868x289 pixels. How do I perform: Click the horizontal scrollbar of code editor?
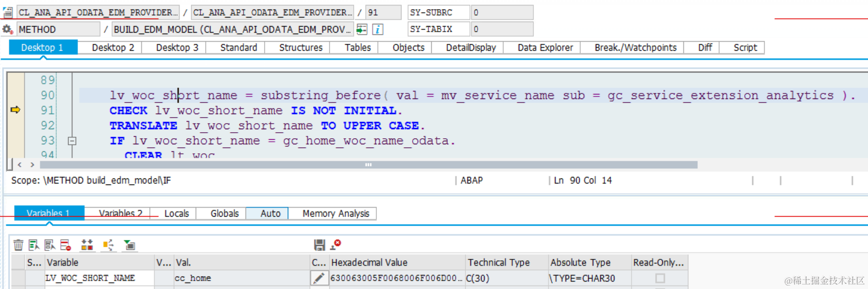point(368,164)
